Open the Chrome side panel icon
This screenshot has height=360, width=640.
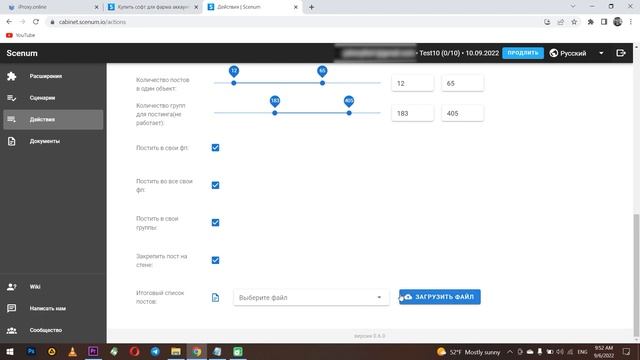[604, 22]
